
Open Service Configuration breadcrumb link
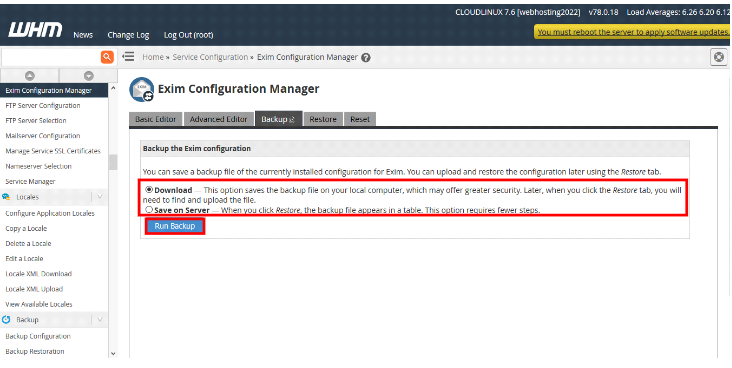210,57
